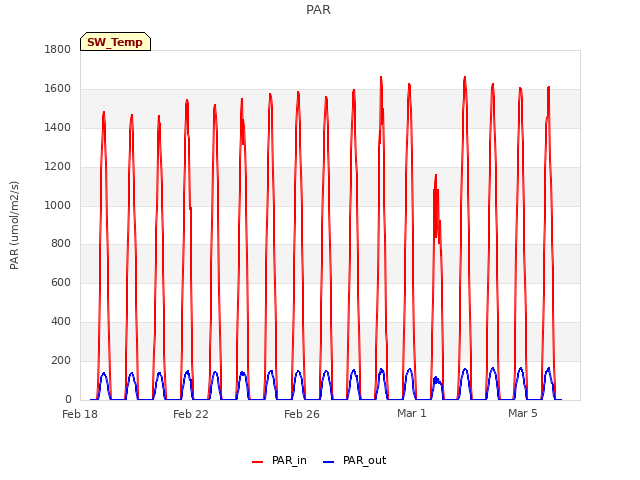The image size is (640, 480).
Task: Click the blue PAR_out legend swatch
Action: (x=329, y=462)
